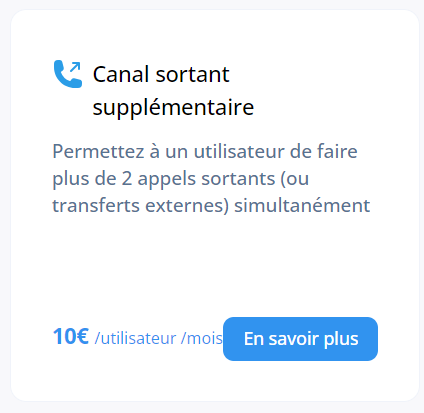Click the transferts externes text

click(x=141, y=205)
